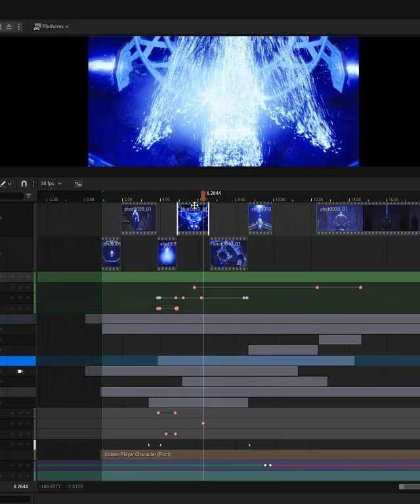Select the shot0030_01 clip thumbnail
The width and height of the screenshot is (420, 504).
[x=138, y=219]
